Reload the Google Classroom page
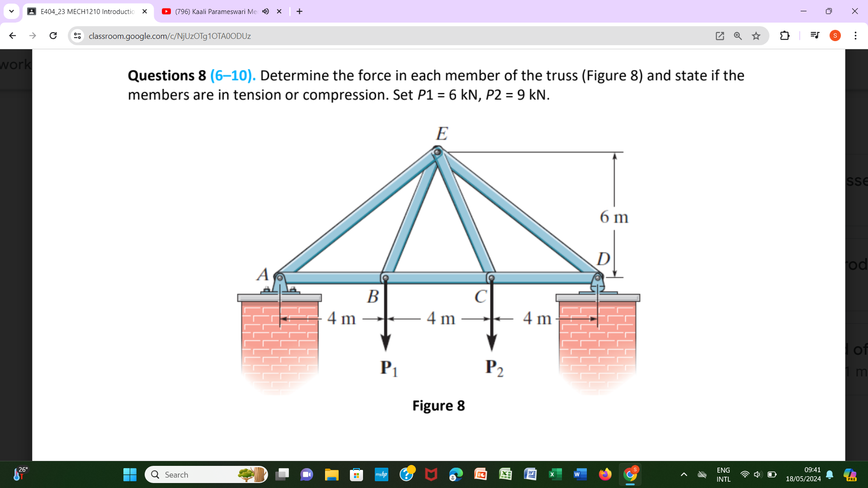Screen dimensions: 868x488 (x=53, y=36)
